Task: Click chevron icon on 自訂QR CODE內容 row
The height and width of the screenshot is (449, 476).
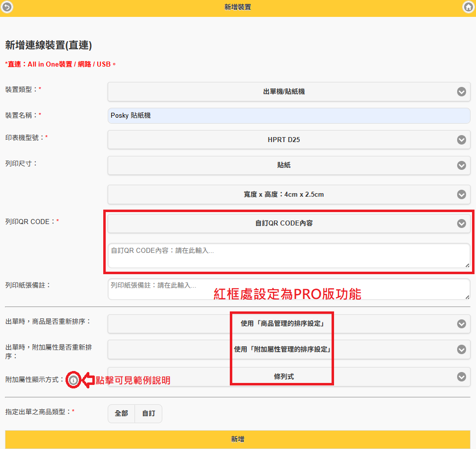Action: pos(462,224)
